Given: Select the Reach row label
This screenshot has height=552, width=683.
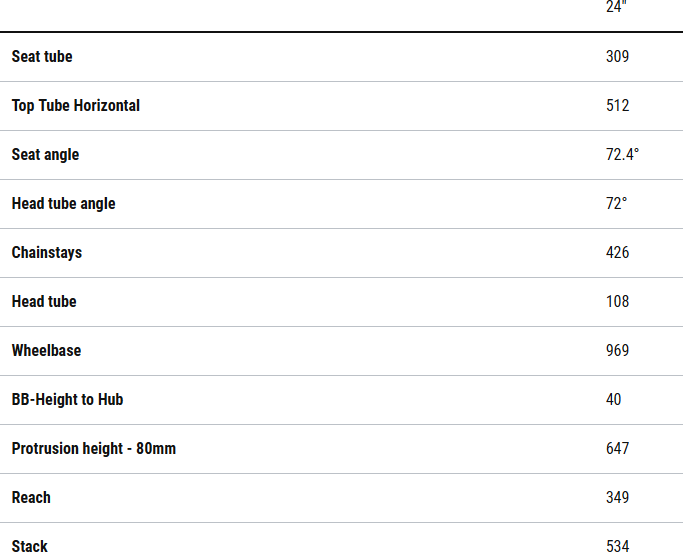Looking at the screenshot, I should click(31, 498).
